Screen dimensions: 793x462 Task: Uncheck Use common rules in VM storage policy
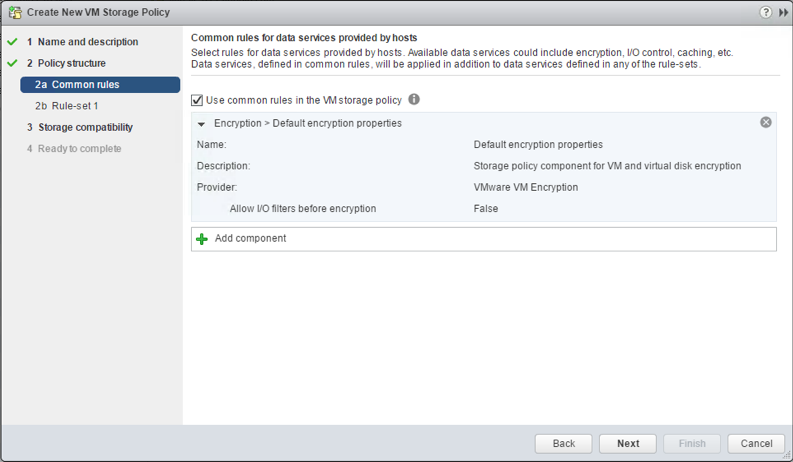(197, 100)
